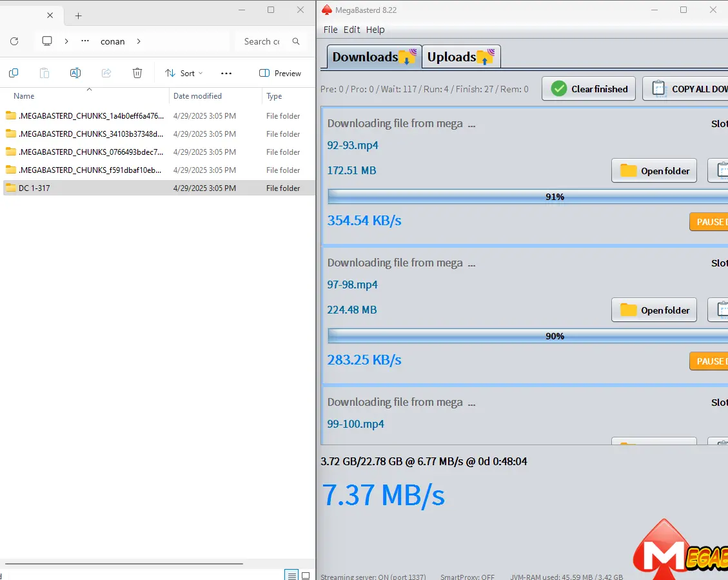The height and width of the screenshot is (580, 728).
Task: Open the Edit menu in MegaBasterd
Action: point(351,30)
